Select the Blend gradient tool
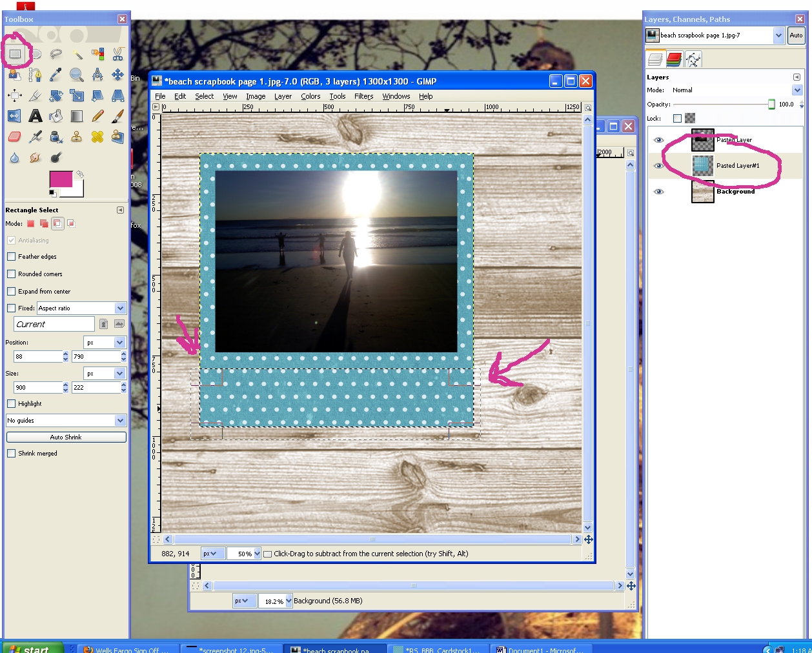812x653 pixels. pyautogui.click(x=77, y=116)
